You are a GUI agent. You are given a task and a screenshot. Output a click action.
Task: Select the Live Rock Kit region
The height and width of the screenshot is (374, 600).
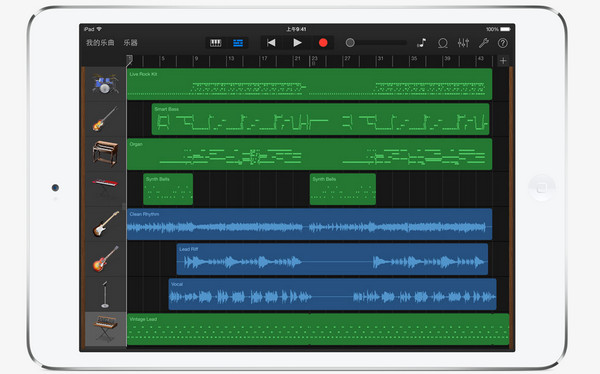310,84
